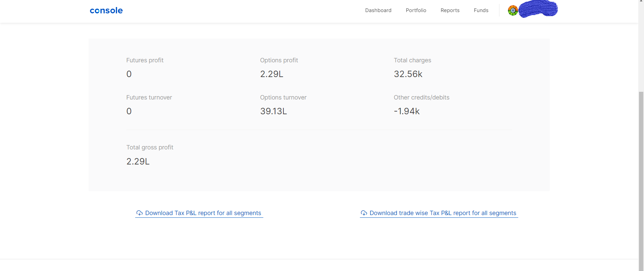Select the Options turnover value 39.13L
Screen dimensions: 644x271
click(273, 111)
